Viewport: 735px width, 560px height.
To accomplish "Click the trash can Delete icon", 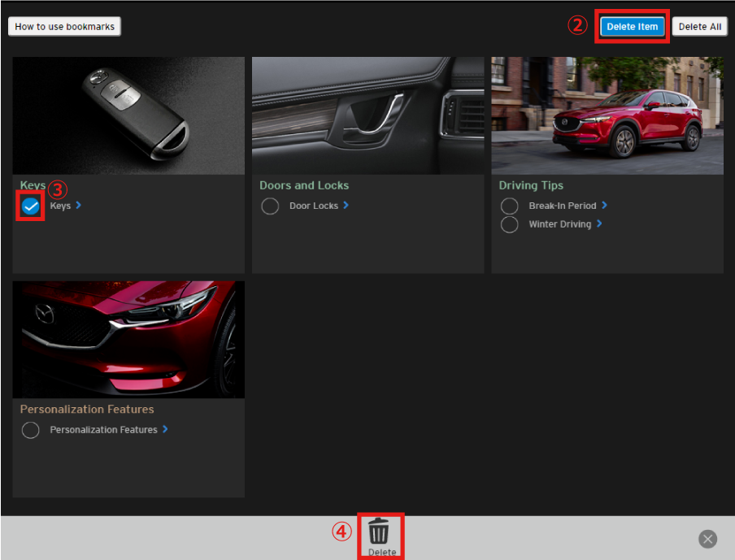I will tap(379, 532).
